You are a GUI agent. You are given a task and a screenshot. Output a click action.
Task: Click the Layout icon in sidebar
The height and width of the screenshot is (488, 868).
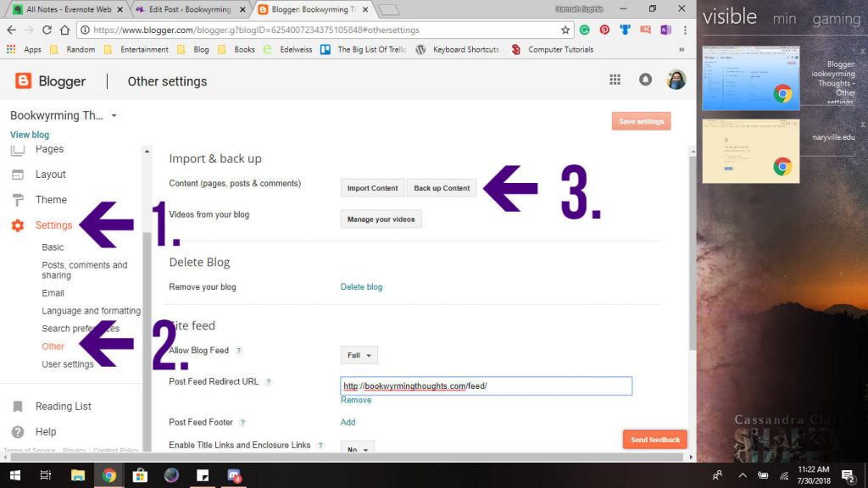point(17,175)
